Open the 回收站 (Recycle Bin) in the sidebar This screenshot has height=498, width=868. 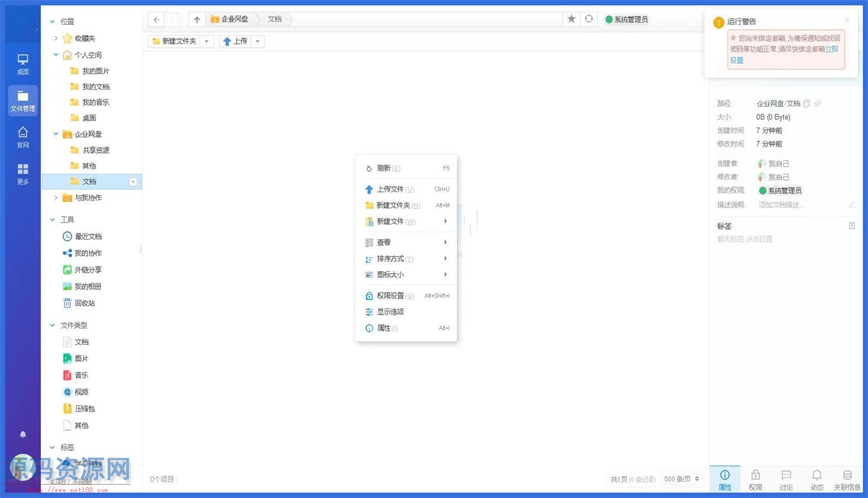point(86,303)
